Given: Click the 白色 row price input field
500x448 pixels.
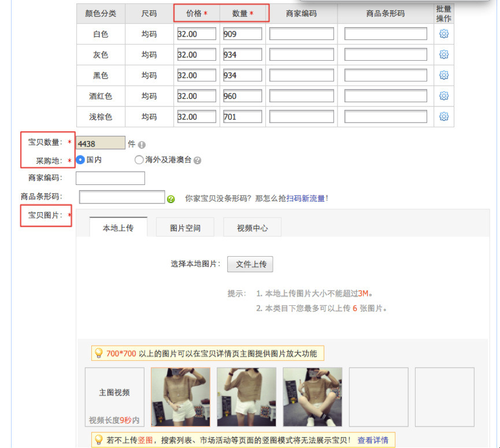Looking at the screenshot, I should click(197, 34).
